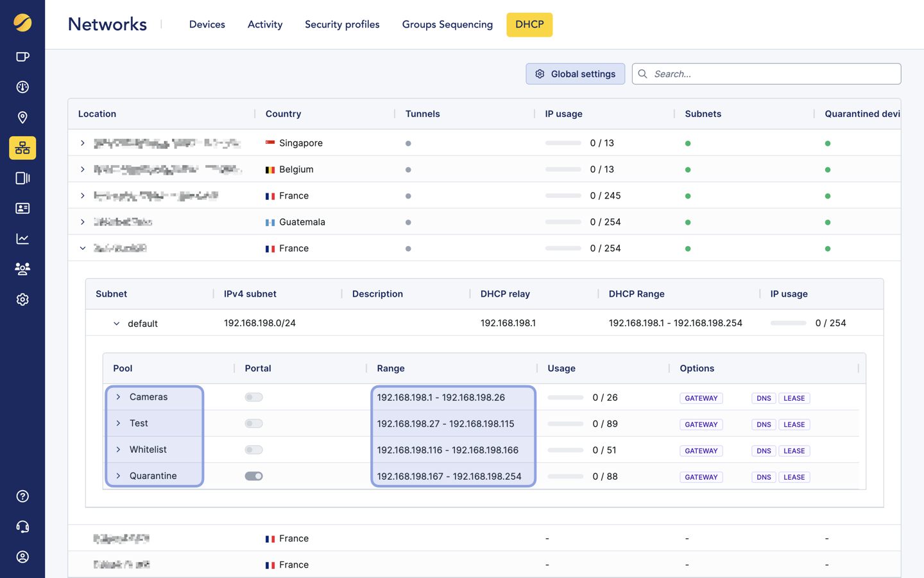Open the headset support icon in sidebar
The image size is (924, 578).
point(22,526)
